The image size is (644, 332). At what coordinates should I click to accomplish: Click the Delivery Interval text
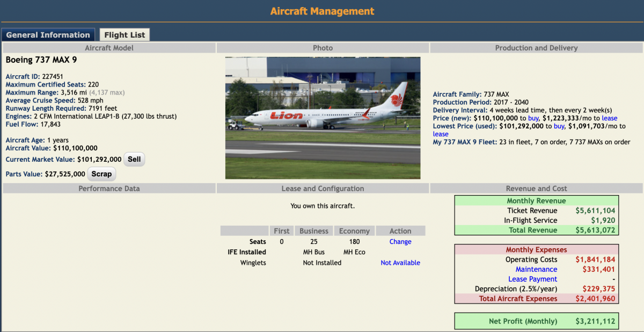(x=522, y=110)
